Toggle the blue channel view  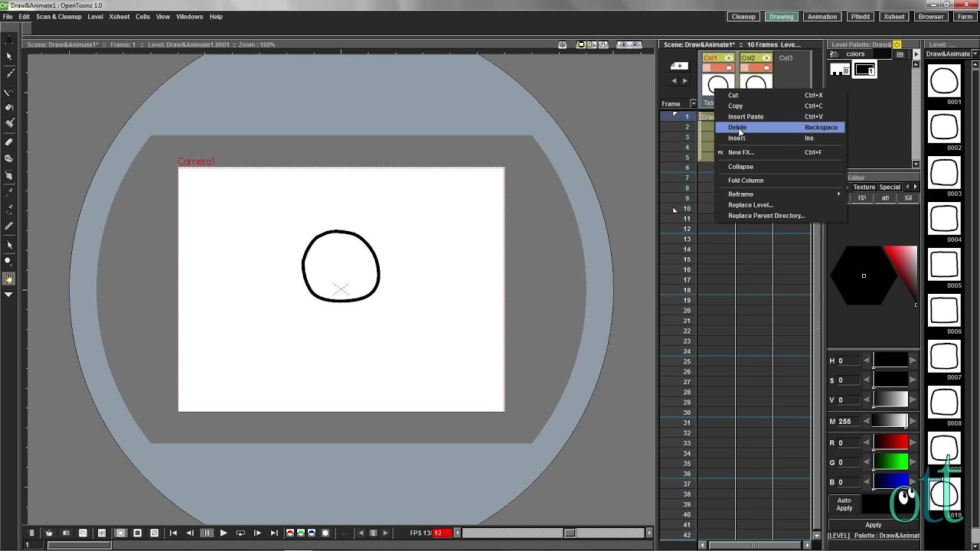[312, 533]
